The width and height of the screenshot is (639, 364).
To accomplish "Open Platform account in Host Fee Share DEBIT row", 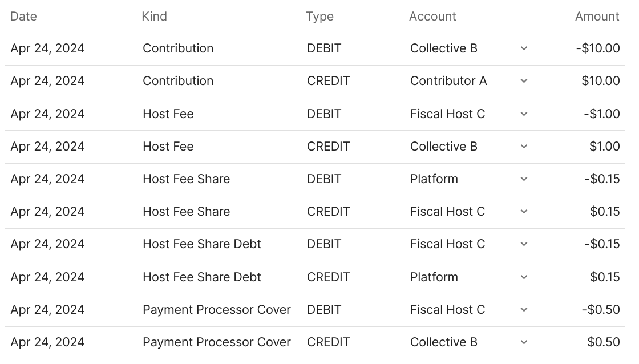I will (x=434, y=179).
